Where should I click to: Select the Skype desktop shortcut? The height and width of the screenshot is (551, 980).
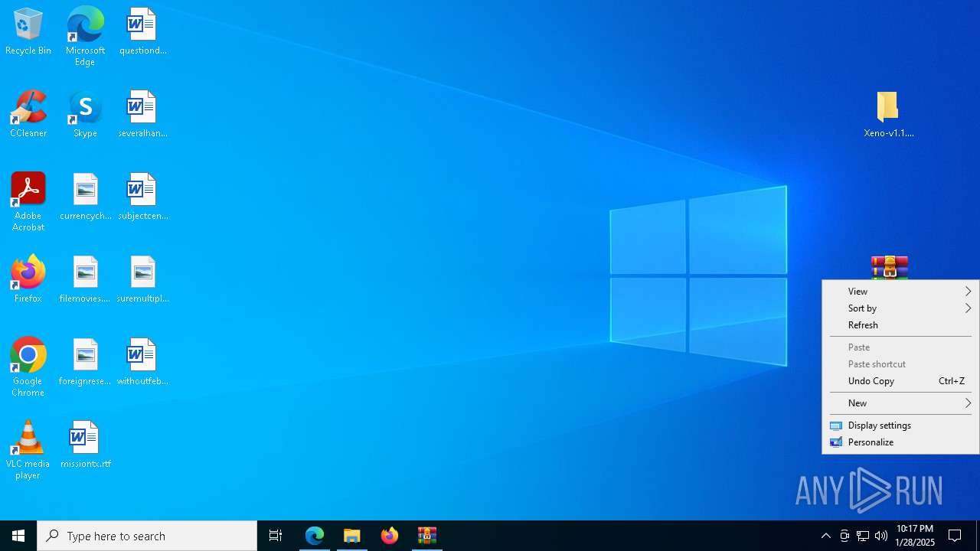85,115
